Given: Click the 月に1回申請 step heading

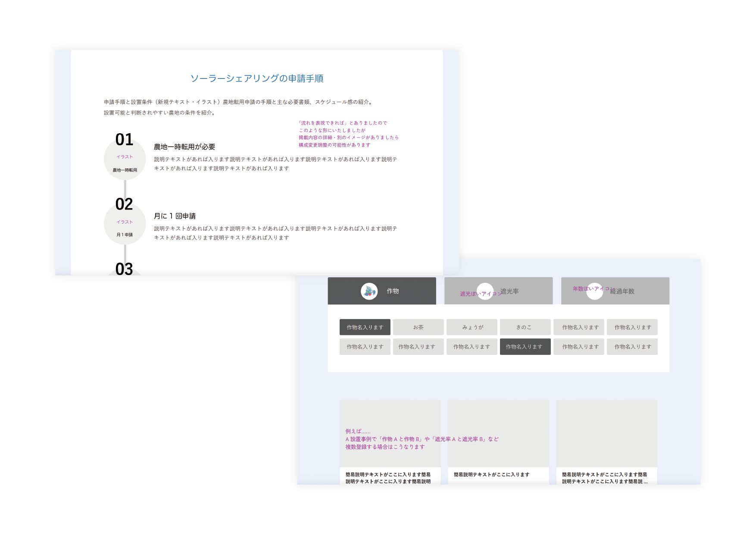Looking at the screenshot, I should [175, 216].
